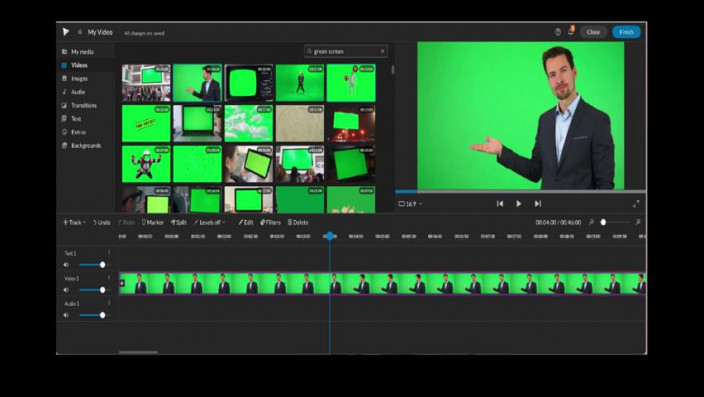Image resolution: width=704 pixels, height=397 pixels.
Task: Open the hamburger menu next to My Video
Action: pyautogui.click(x=80, y=32)
